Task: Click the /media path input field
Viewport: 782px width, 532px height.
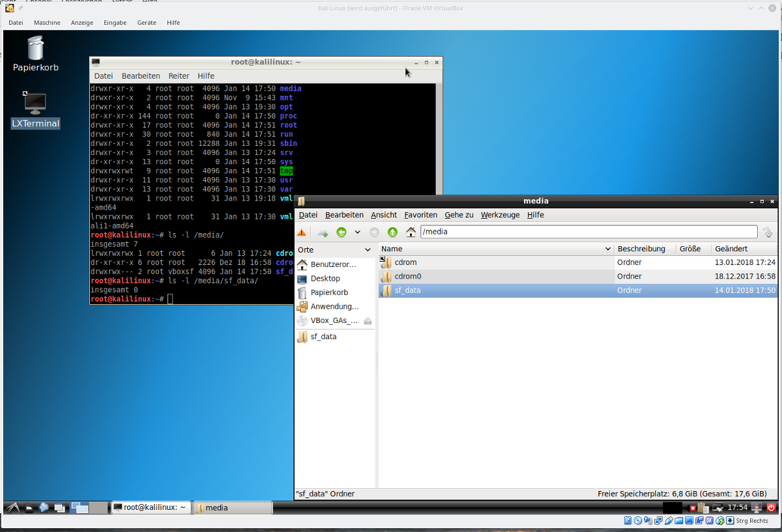Action: click(x=586, y=232)
